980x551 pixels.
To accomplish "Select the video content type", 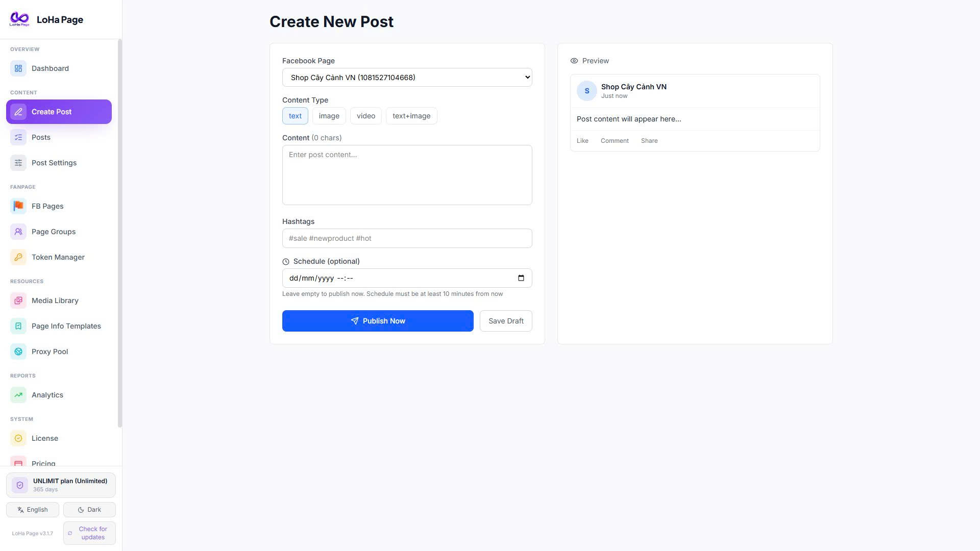I will 366,116.
